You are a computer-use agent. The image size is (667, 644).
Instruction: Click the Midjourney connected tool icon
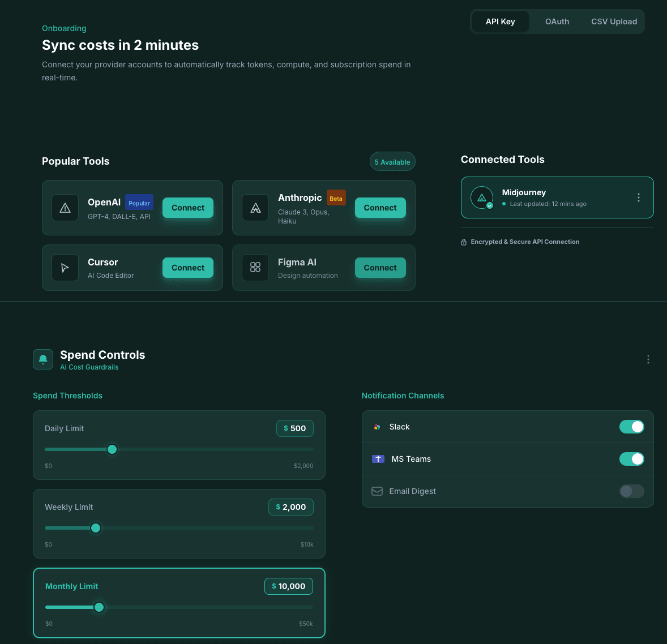482,198
